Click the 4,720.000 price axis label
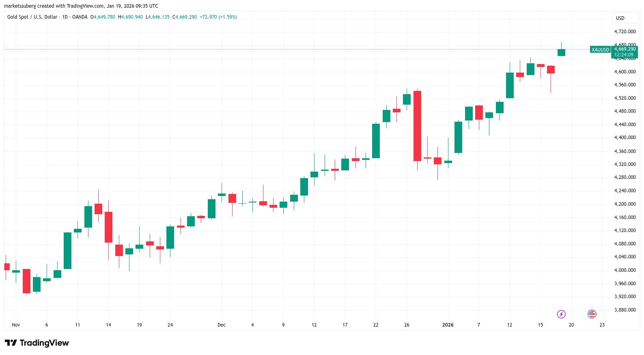The width and height of the screenshot is (644, 355). click(x=625, y=32)
